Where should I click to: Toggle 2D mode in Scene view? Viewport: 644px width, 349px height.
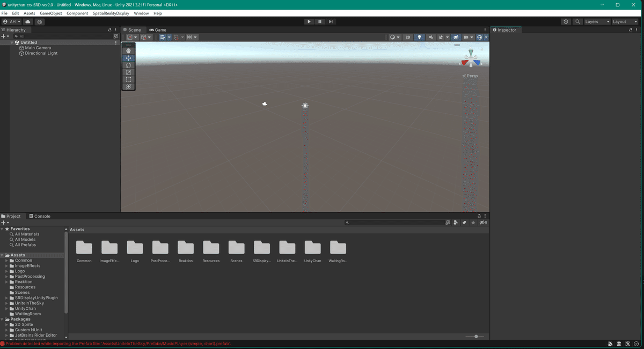click(407, 37)
